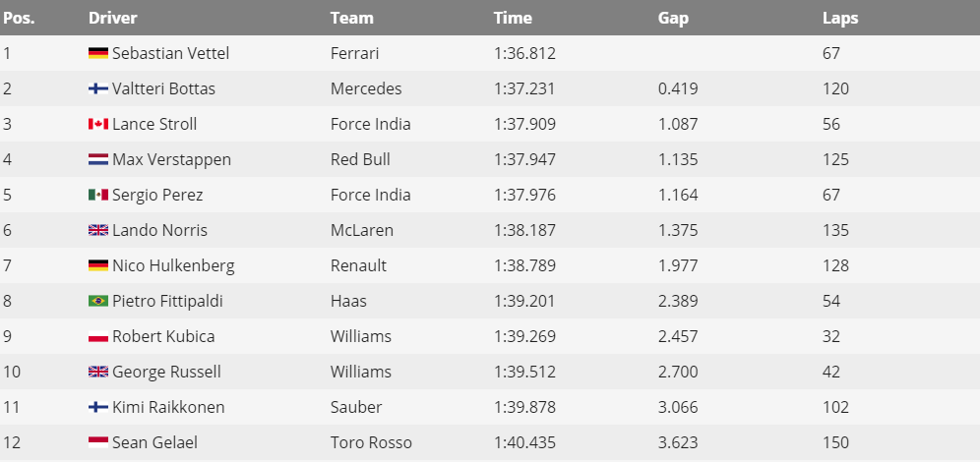
Task: Click the Dutch flag beside Max Verstappen
Action: [x=98, y=159]
